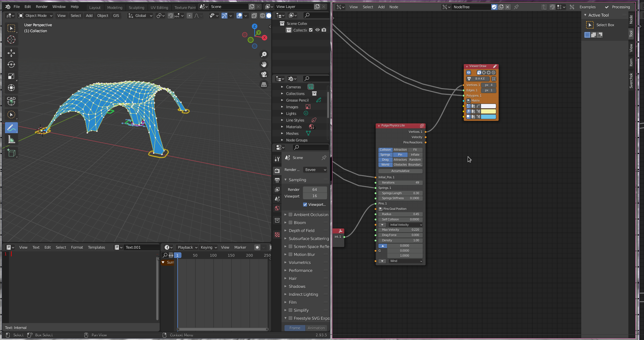Image resolution: width=644 pixels, height=340 pixels.
Task: Select the Move tool
Action: coord(11,53)
